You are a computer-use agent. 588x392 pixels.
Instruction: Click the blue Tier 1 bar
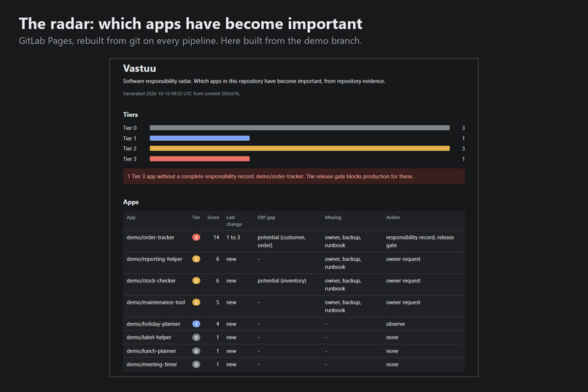pos(199,139)
